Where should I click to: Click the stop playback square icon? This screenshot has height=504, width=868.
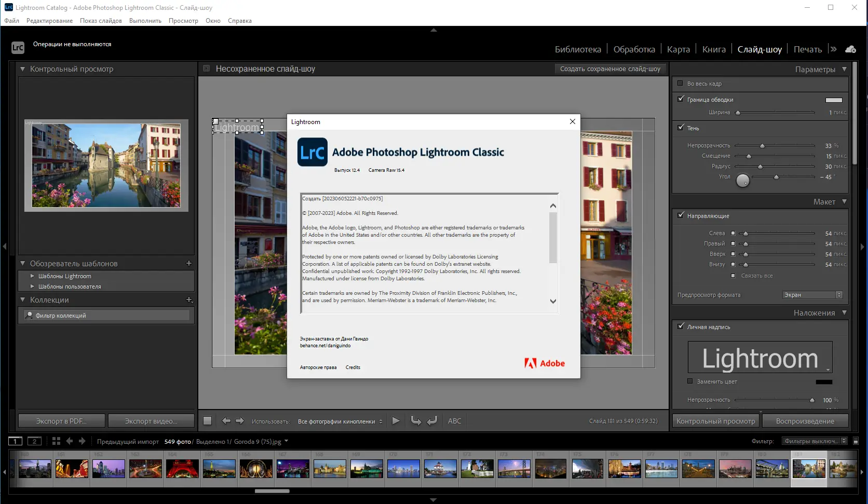click(207, 421)
